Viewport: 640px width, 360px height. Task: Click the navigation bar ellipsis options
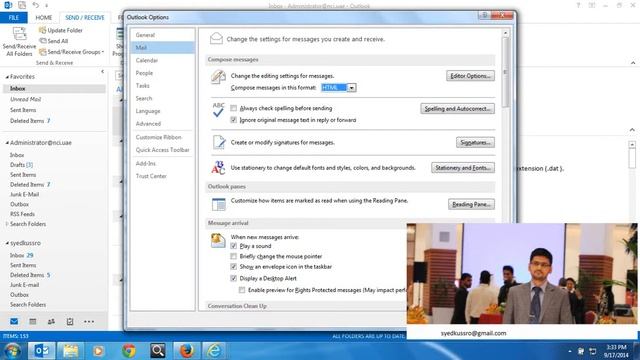click(x=89, y=322)
